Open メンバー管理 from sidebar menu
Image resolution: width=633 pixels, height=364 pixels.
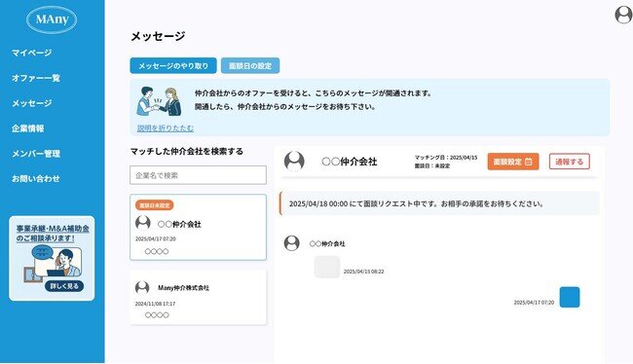click(36, 154)
